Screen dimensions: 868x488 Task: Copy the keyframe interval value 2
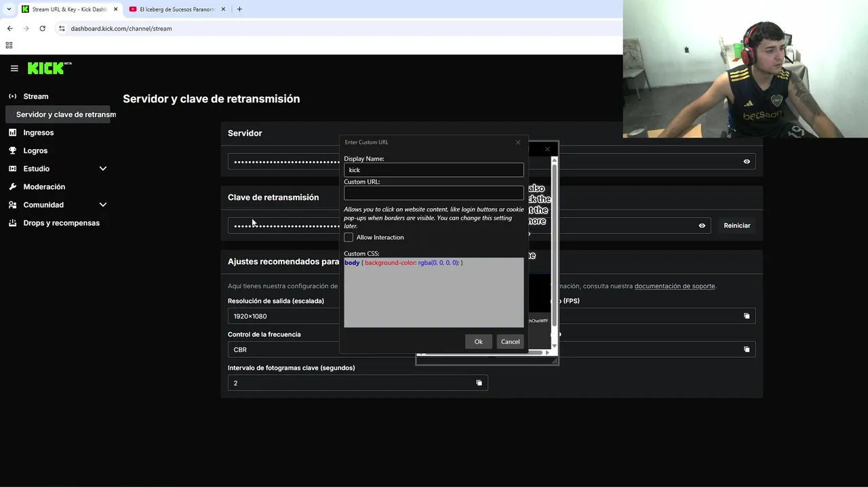479,383
